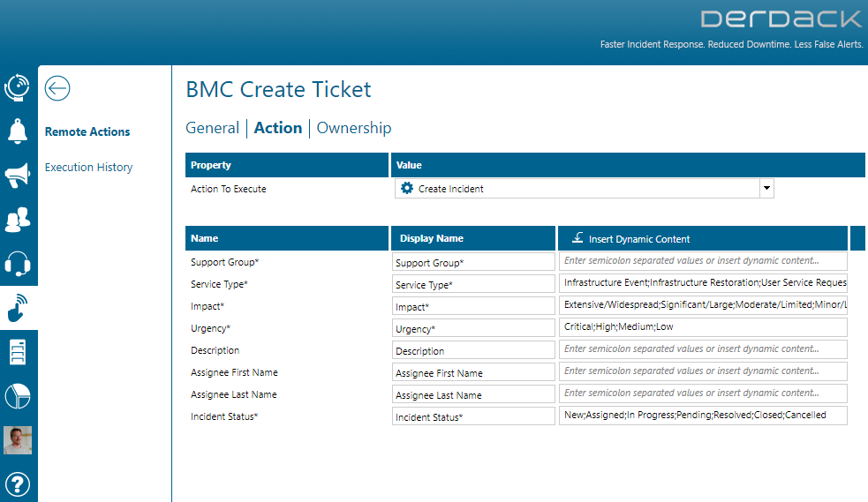Screen dimensions: 868x502
Task: Edit the Description display name field
Action: coord(473,350)
